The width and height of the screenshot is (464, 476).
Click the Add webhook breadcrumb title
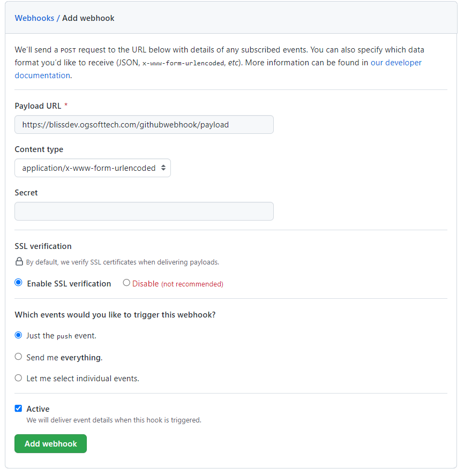(x=88, y=18)
